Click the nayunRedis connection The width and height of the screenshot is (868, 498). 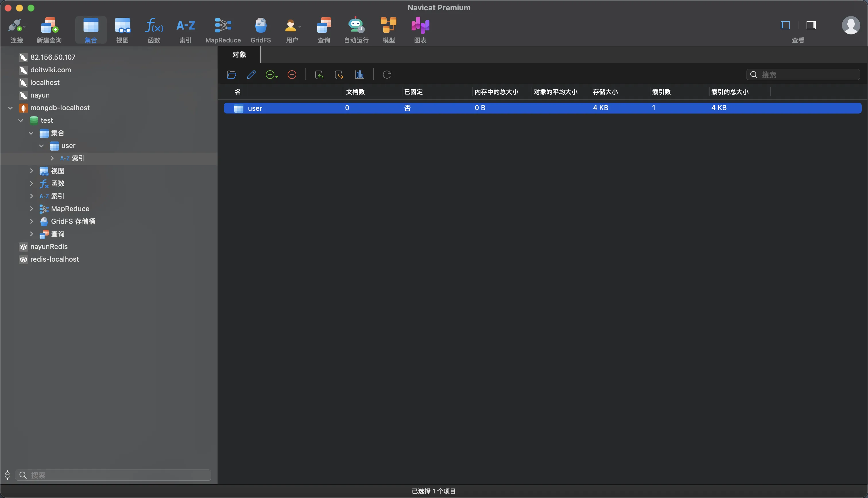49,247
